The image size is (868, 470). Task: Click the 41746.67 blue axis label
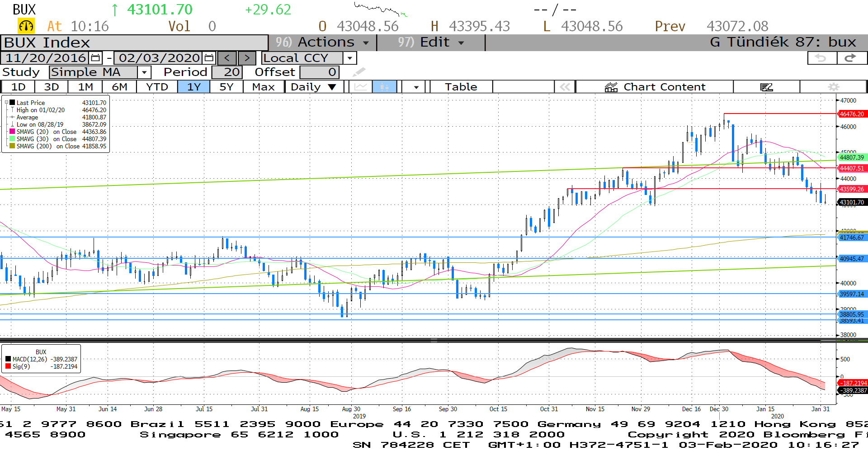[852, 237]
